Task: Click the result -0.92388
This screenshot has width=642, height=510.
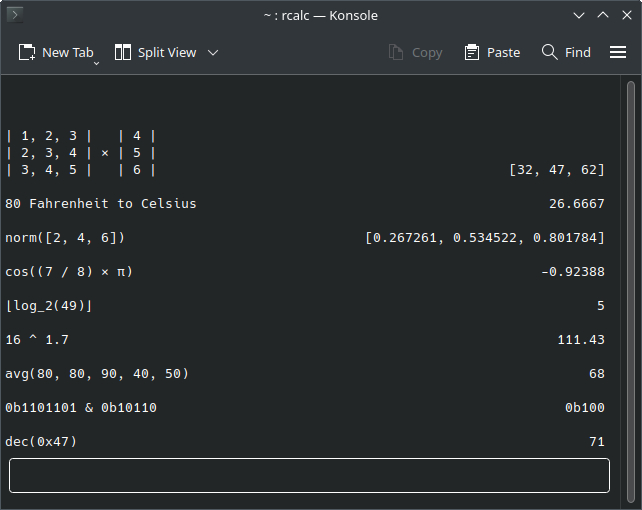Action: pos(573,272)
